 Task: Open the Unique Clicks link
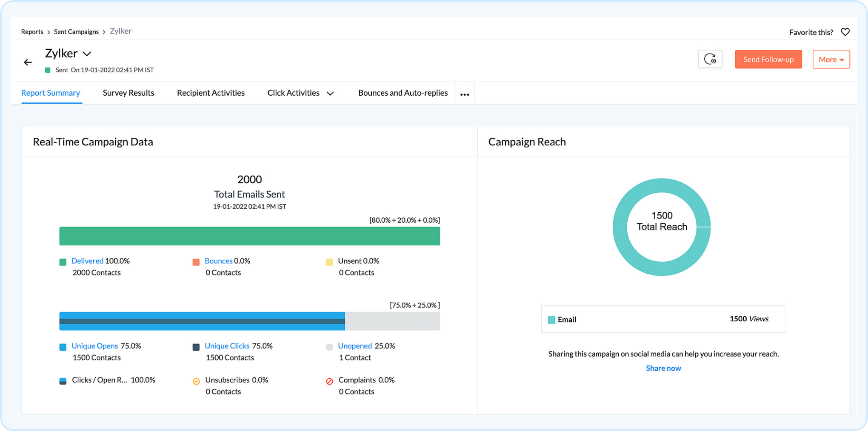(227, 346)
